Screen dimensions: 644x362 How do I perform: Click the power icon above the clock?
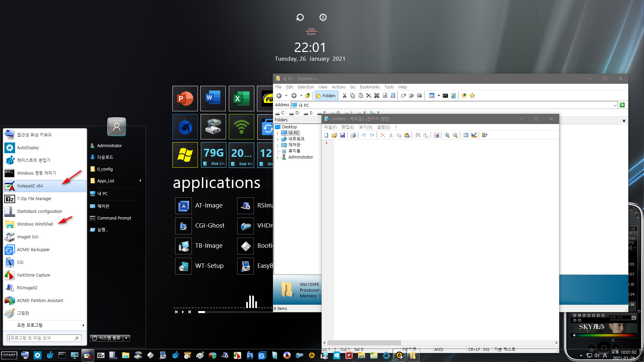323,17
